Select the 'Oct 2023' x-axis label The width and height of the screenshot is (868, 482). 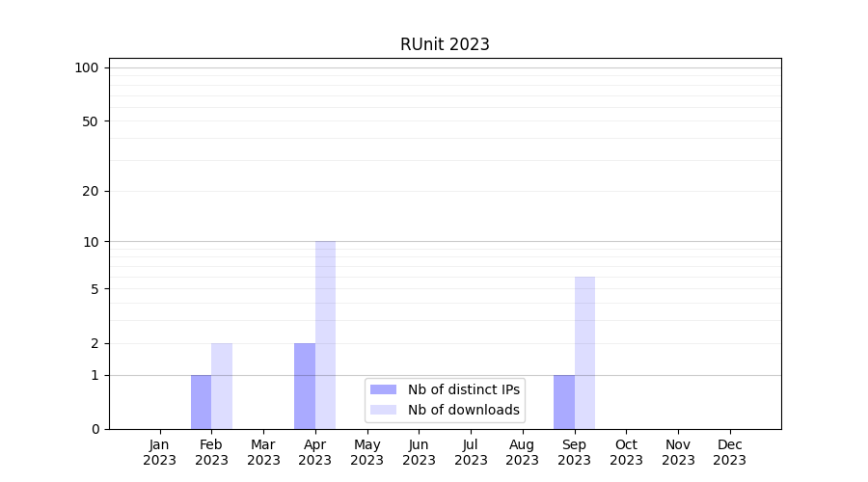[626, 452]
